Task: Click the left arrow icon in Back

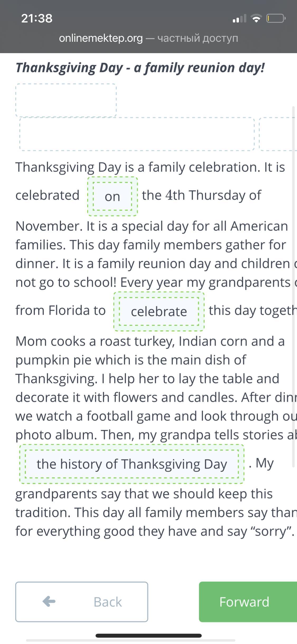Action: coord(49,601)
